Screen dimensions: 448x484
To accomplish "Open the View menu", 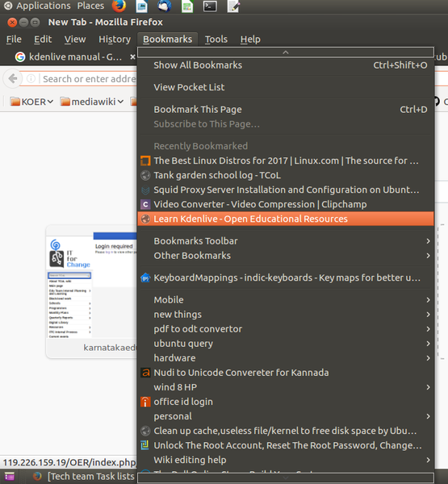I will click(x=75, y=40).
